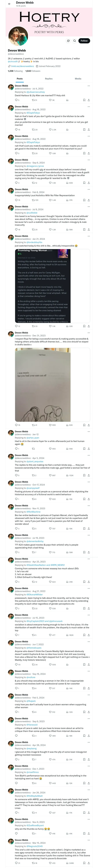Share the Jul 4, 2022 post

tap(89, 100)
